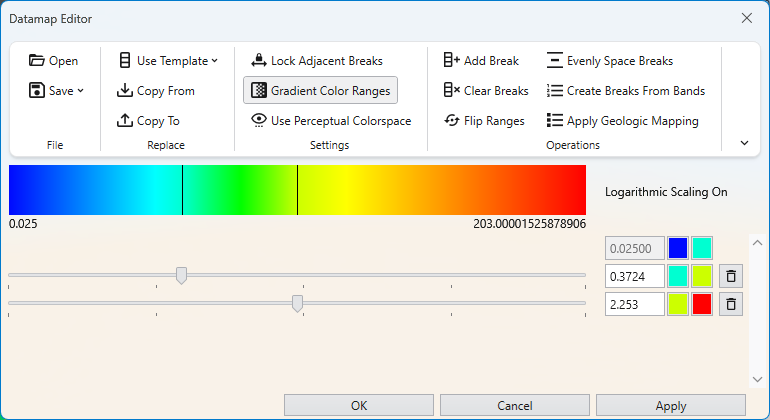Disable Gradient Color Ranges toggle
This screenshot has height=420, width=770.
[320, 91]
